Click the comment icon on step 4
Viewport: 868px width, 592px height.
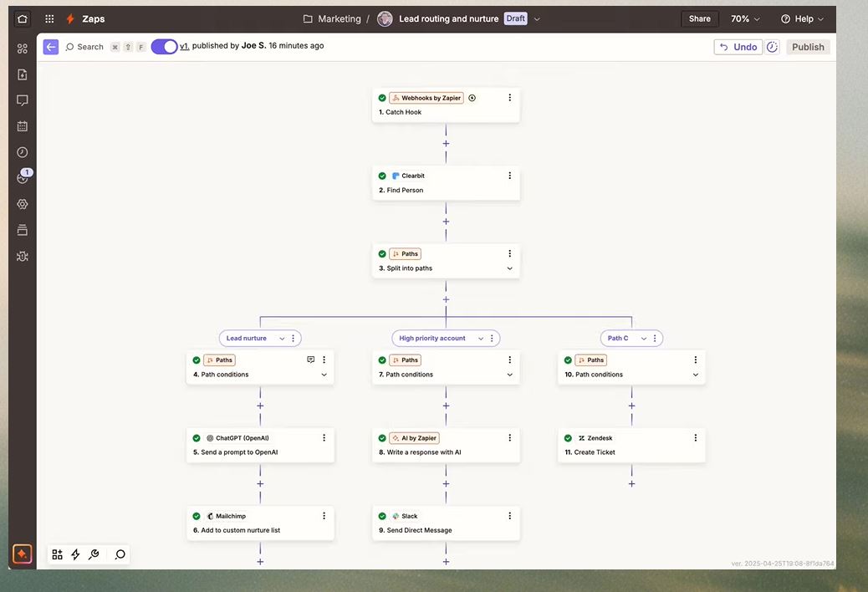310,360
